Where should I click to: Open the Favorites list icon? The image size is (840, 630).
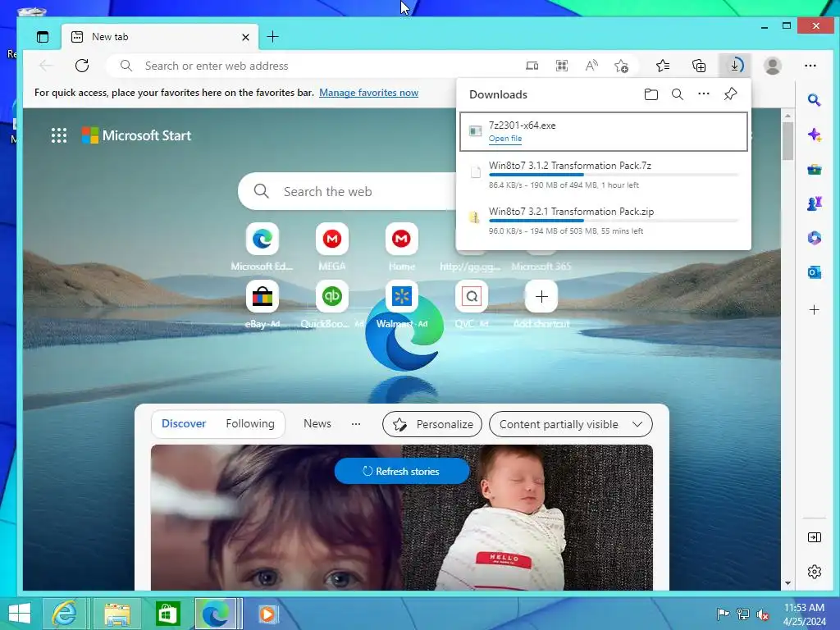663,66
